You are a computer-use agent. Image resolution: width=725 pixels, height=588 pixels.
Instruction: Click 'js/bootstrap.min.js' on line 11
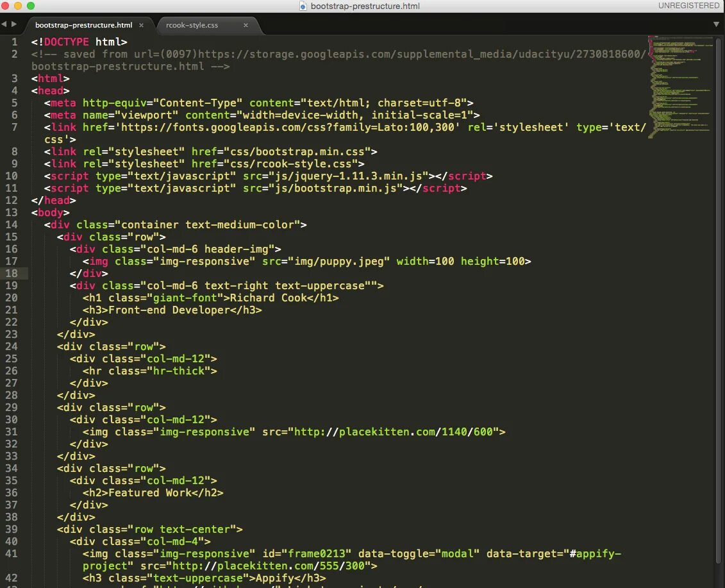(x=336, y=189)
